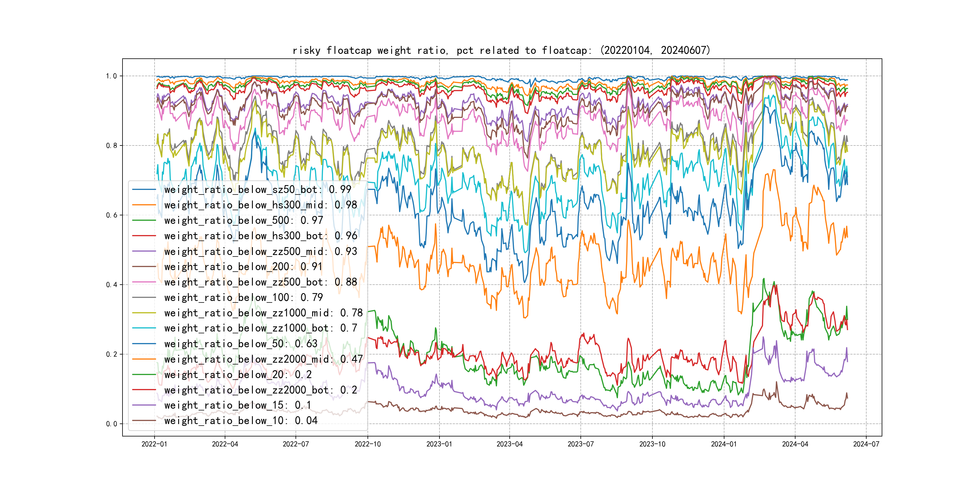Click cyan swatch beside zz1000_bot legend

(x=144, y=328)
